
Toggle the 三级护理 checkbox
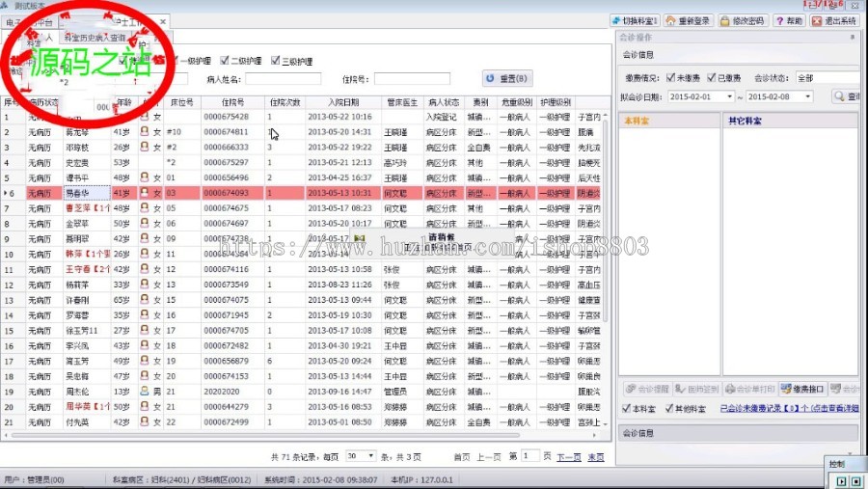tap(276, 60)
